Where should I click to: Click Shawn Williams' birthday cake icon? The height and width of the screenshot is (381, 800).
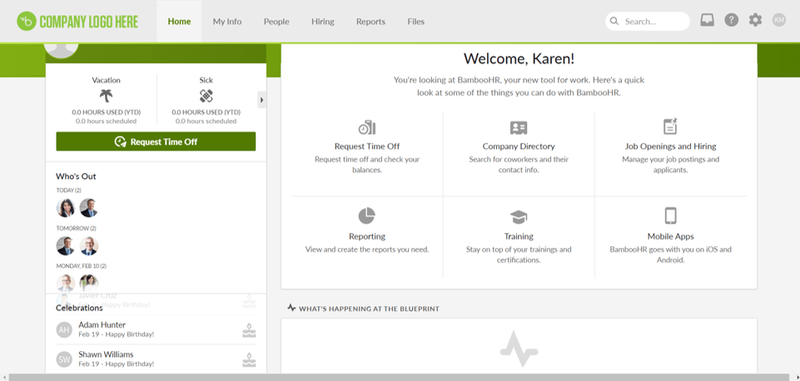point(249,360)
